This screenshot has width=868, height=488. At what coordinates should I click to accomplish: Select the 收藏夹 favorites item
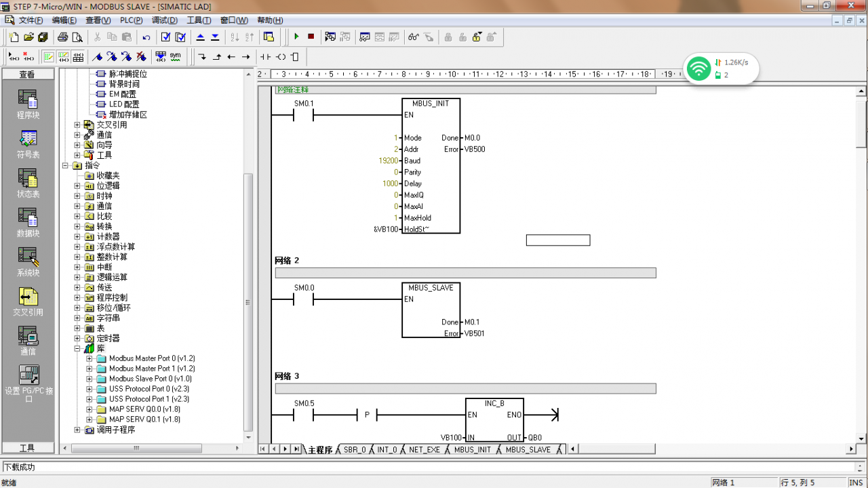pos(108,176)
